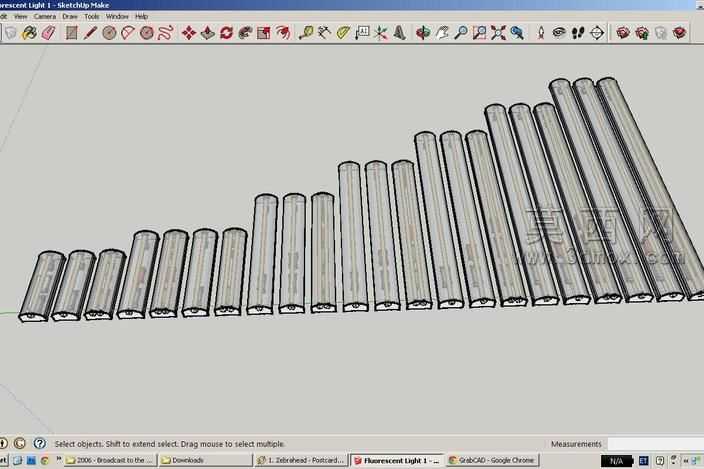
Task: Open the Extension Warehouse icon
Action: [680, 33]
